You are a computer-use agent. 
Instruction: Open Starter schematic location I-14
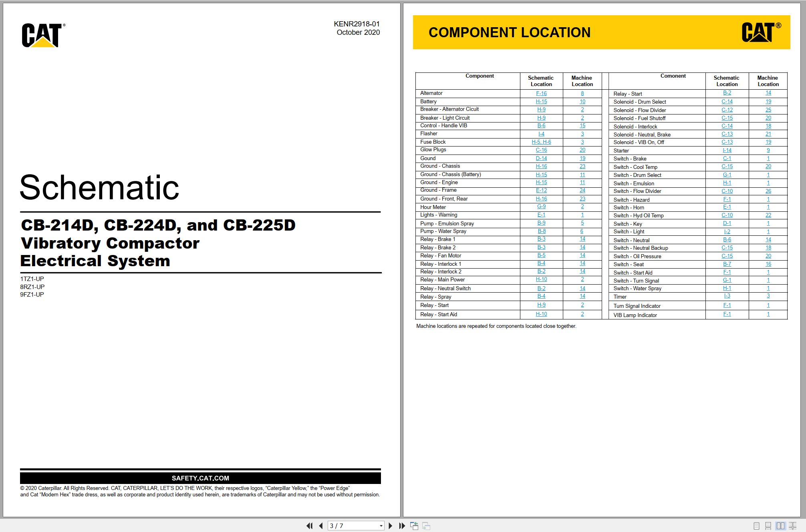pos(727,151)
